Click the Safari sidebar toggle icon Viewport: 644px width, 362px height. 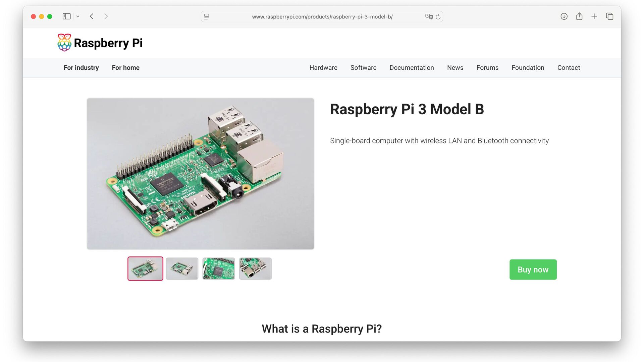66,16
